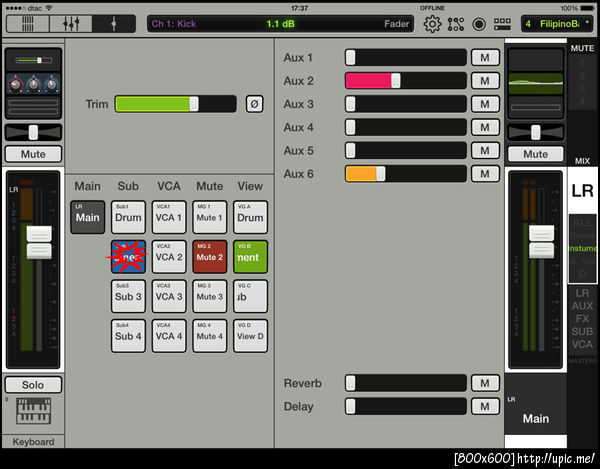Mute Aux 4 send

485,127
